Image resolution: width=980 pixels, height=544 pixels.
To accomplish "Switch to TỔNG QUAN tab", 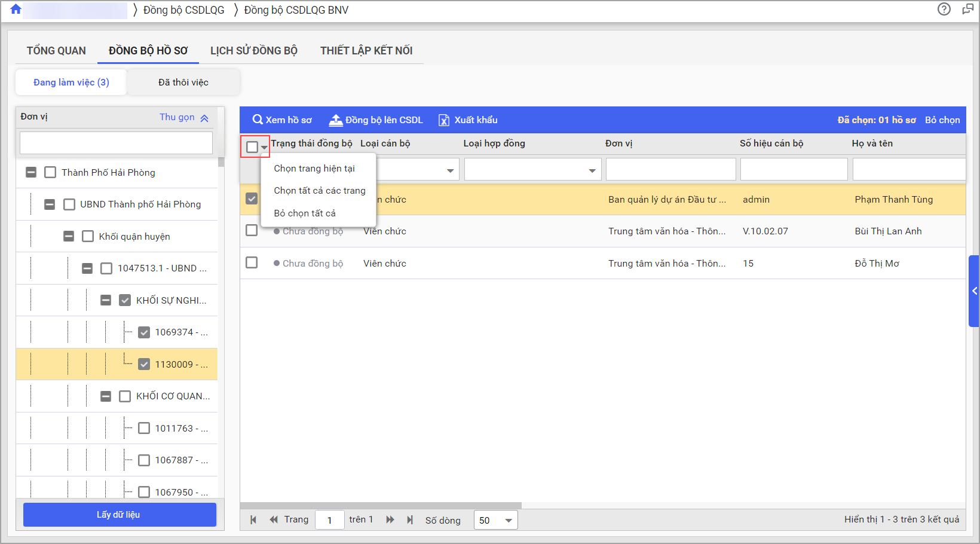I will (x=56, y=51).
